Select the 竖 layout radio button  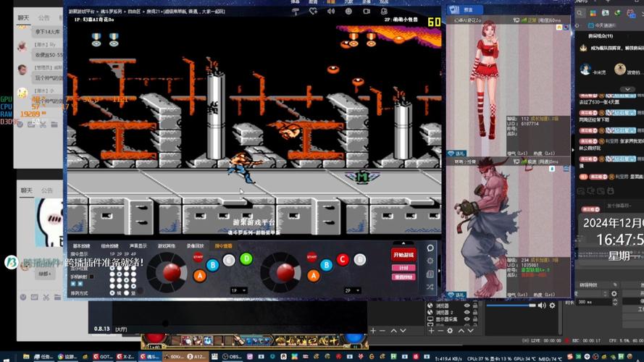pos(127,293)
